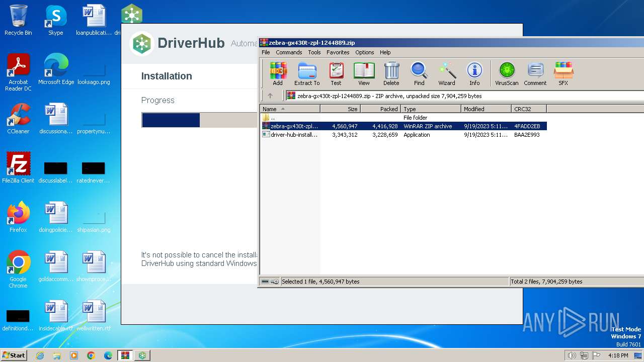This screenshot has height=362, width=644.
Task: Click the Test archive icon
Action: 336,74
